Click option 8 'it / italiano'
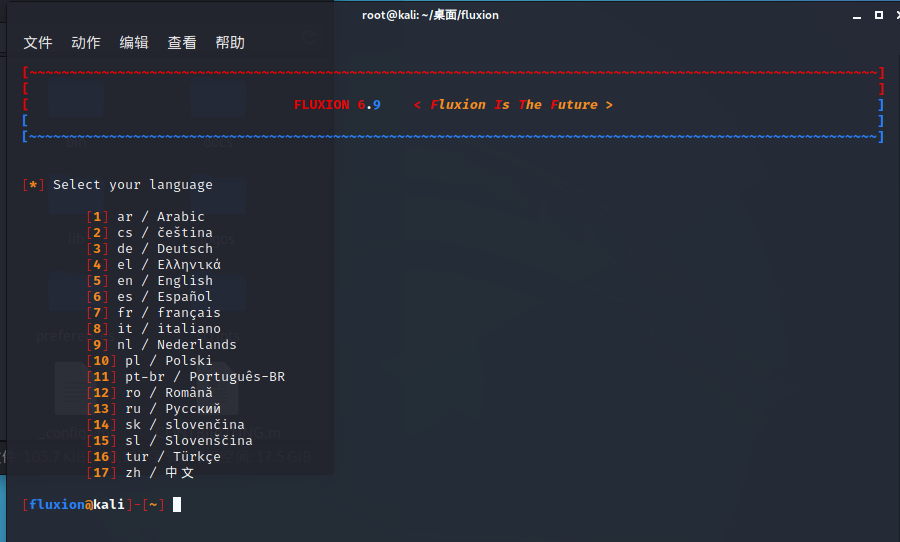Image resolution: width=900 pixels, height=542 pixels. (153, 328)
